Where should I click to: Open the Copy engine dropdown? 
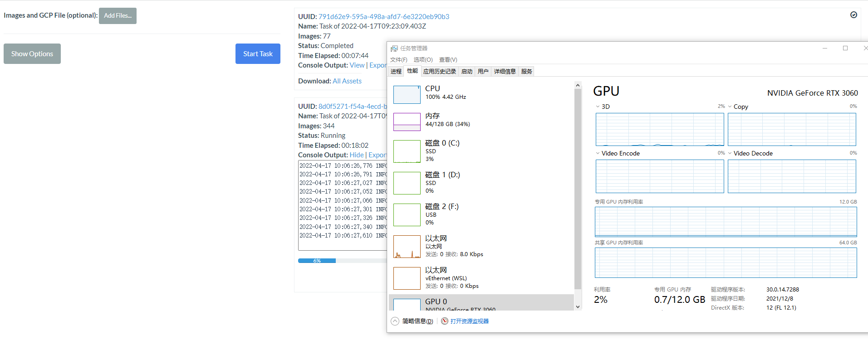(x=730, y=107)
